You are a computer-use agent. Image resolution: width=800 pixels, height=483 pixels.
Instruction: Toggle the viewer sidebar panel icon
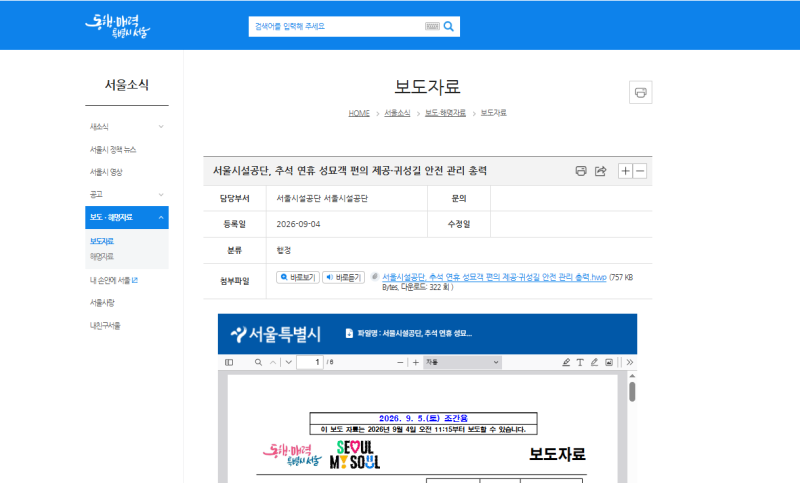click(229, 362)
